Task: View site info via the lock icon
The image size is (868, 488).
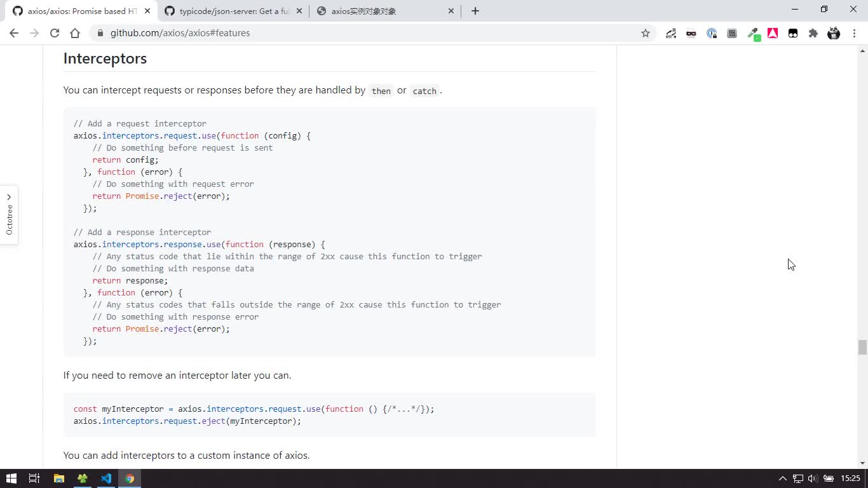Action: pyautogui.click(x=100, y=33)
